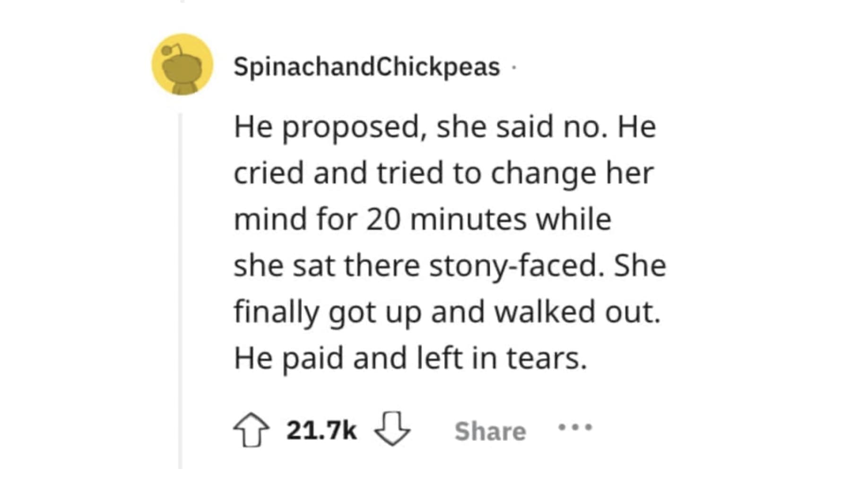The image size is (868, 486).
Task: Click the word "proposed" in the comment
Action: pos(351,128)
